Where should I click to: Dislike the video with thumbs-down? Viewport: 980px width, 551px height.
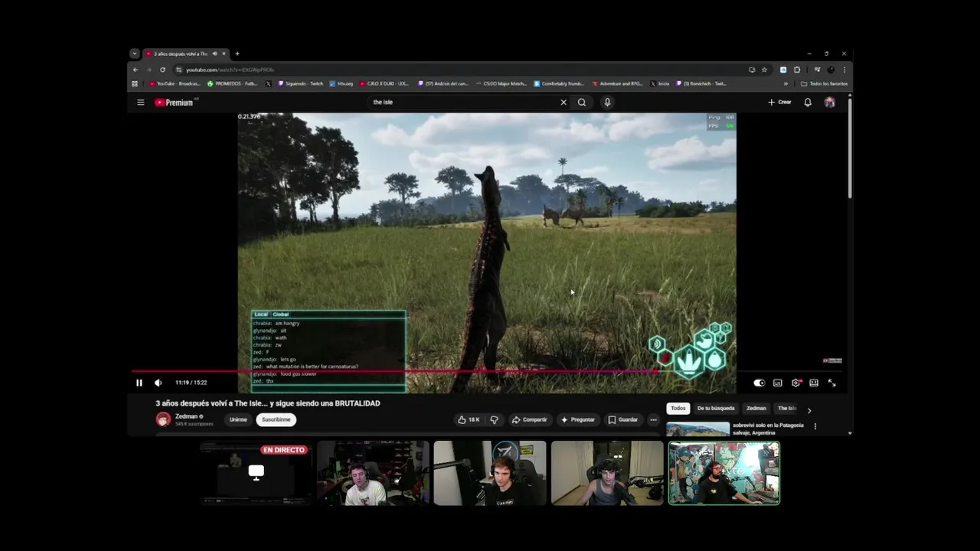(494, 419)
